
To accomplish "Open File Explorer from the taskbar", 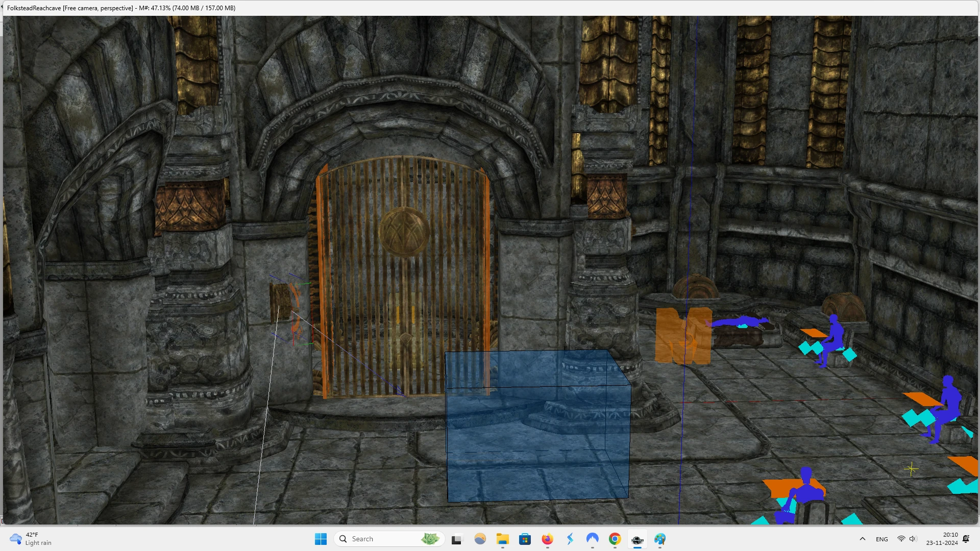I will [502, 539].
